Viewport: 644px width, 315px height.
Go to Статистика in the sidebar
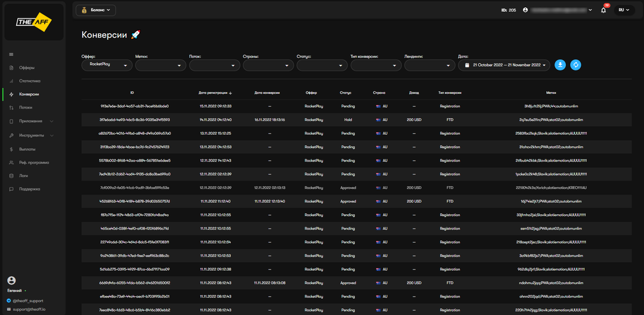29,81
